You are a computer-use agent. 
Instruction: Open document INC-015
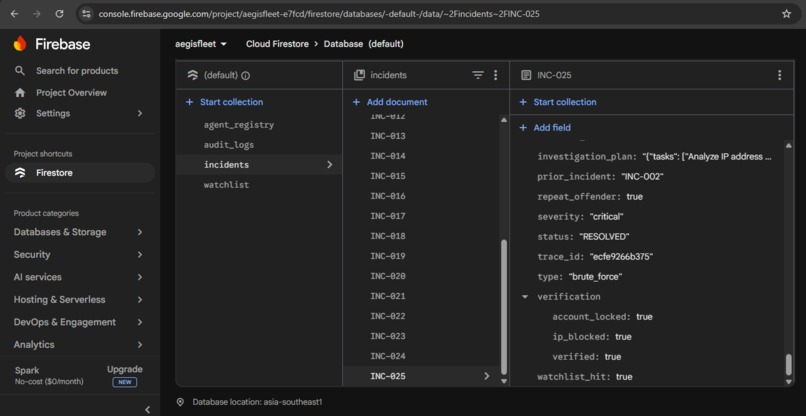[x=388, y=176]
